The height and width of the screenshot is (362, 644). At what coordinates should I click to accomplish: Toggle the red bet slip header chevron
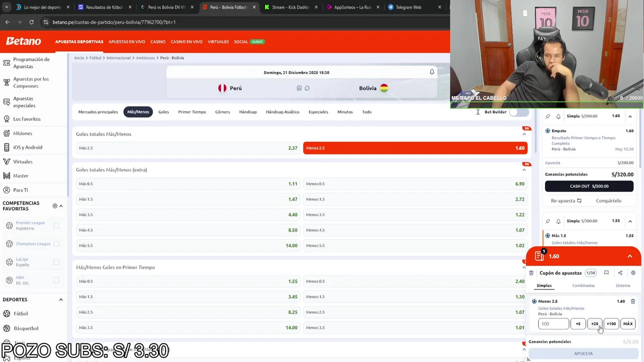(x=629, y=256)
